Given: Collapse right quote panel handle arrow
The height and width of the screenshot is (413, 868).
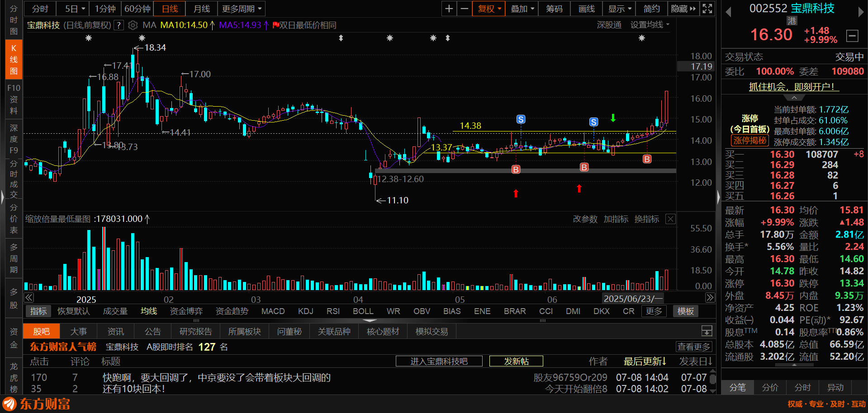Looking at the screenshot, I should [718, 197].
